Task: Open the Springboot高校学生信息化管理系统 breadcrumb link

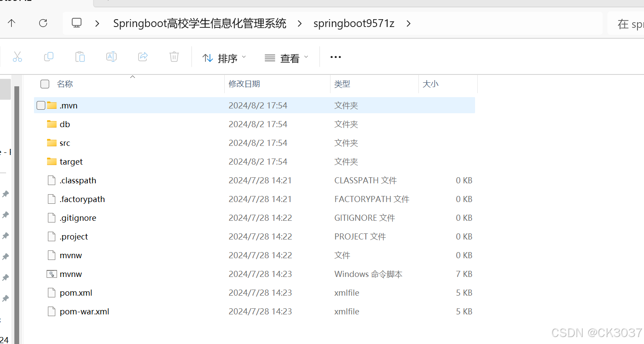Action: click(x=199, y=23)
